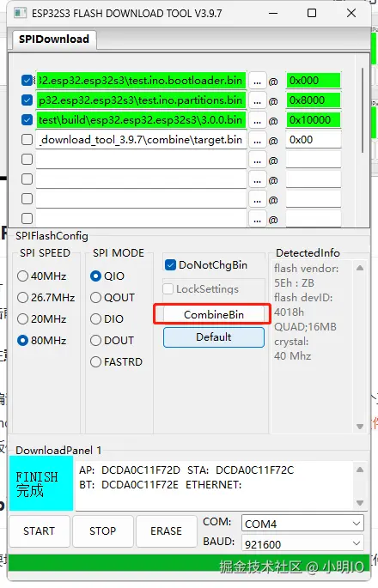Edit the 0x00 address field

[314, 140]
